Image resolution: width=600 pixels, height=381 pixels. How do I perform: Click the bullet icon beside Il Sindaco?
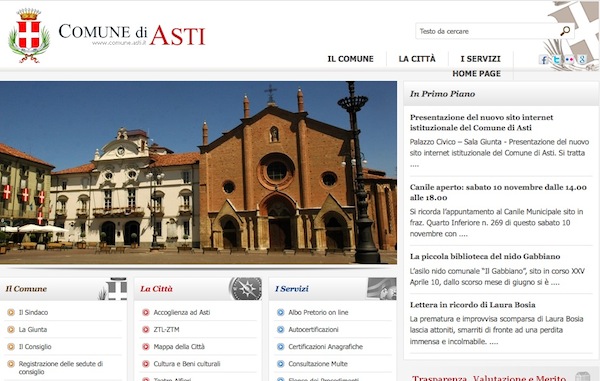pos(11,312)
